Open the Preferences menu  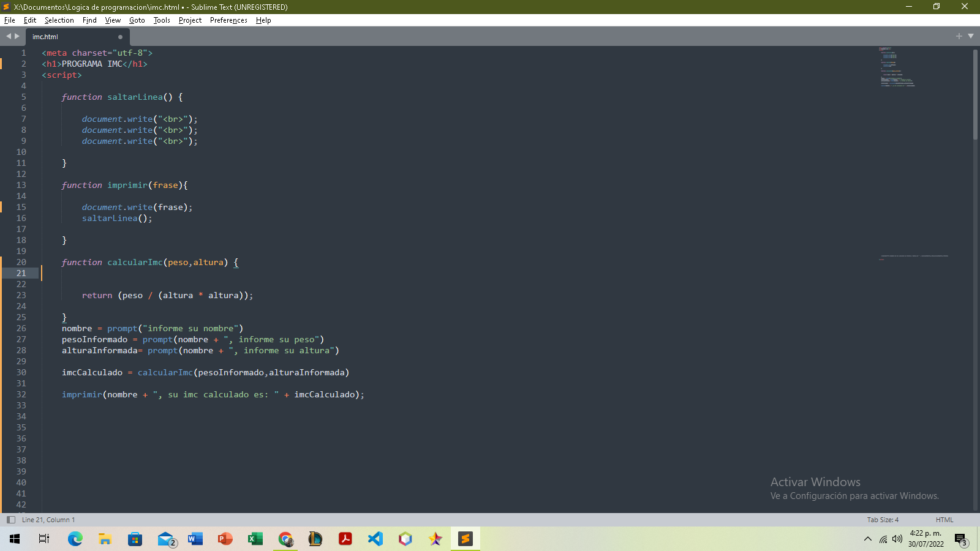[x=228, y=20]
